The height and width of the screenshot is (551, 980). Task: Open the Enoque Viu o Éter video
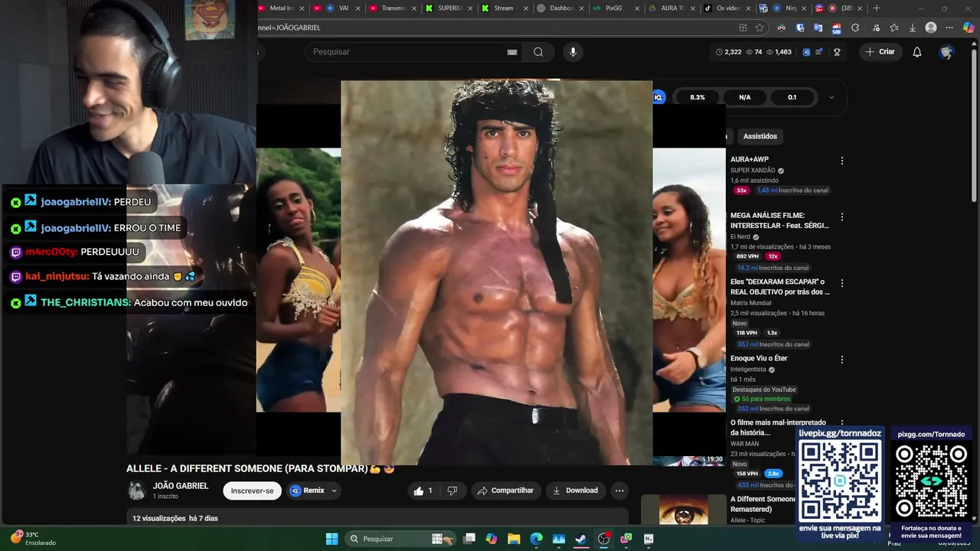tap(759, 358)
